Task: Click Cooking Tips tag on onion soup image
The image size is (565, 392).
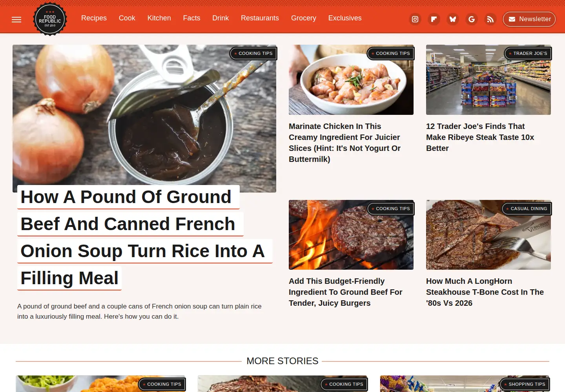Action: pos(253,53)
